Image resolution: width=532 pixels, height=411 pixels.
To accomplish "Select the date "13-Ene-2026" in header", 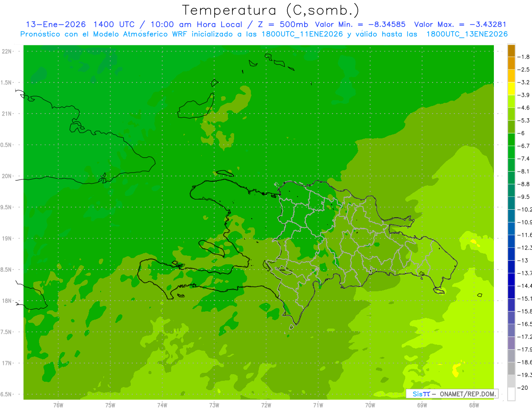I will (x=56, y=25).
